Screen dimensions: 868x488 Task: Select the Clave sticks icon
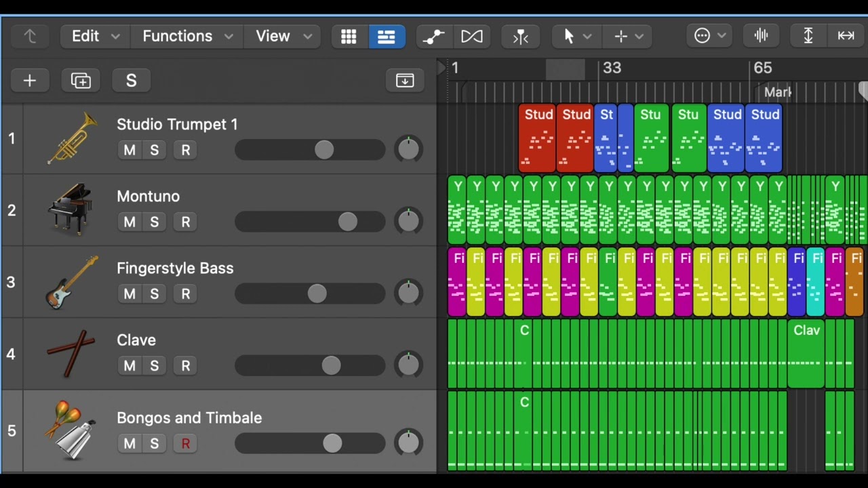pyautogui.click(x=71, y=352)
